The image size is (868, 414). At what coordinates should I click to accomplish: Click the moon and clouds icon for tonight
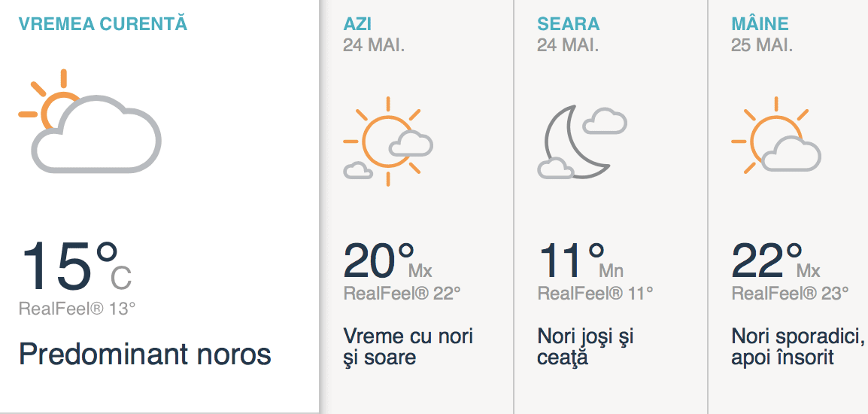click(x=582, y=142)
